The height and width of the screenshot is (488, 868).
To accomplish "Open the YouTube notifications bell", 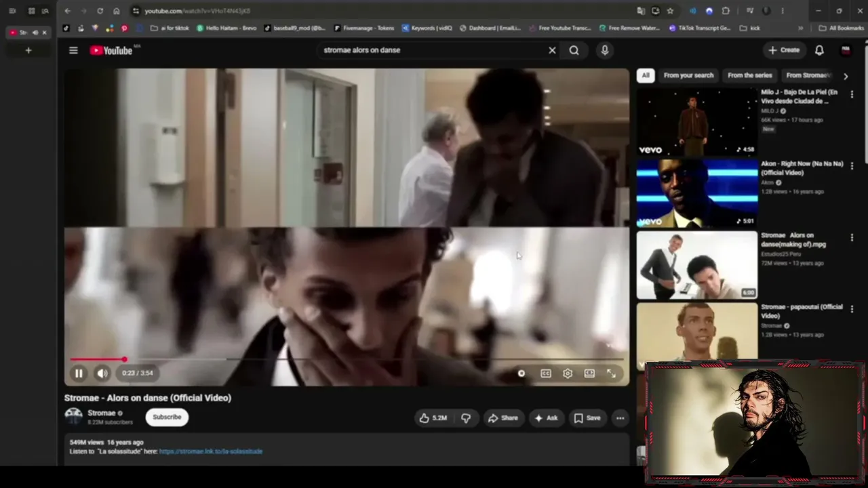I will click(x=819, y=50).
